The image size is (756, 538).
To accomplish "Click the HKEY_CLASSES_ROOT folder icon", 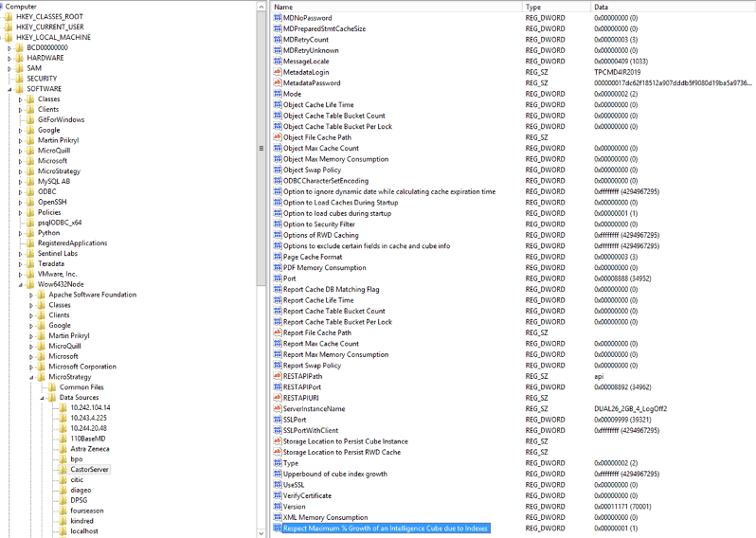I will point(9,17).
